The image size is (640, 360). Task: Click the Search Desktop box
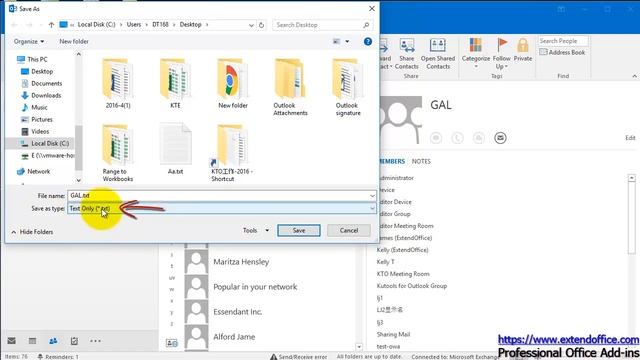322,25
